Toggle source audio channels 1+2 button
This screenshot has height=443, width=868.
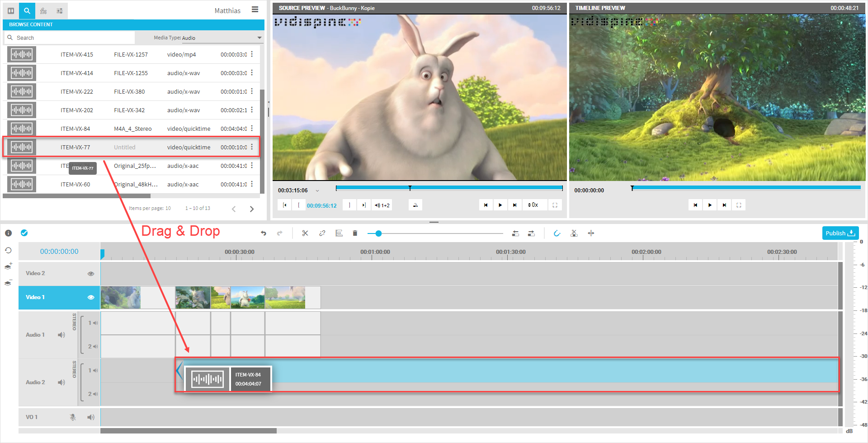[x=382, y=205]
